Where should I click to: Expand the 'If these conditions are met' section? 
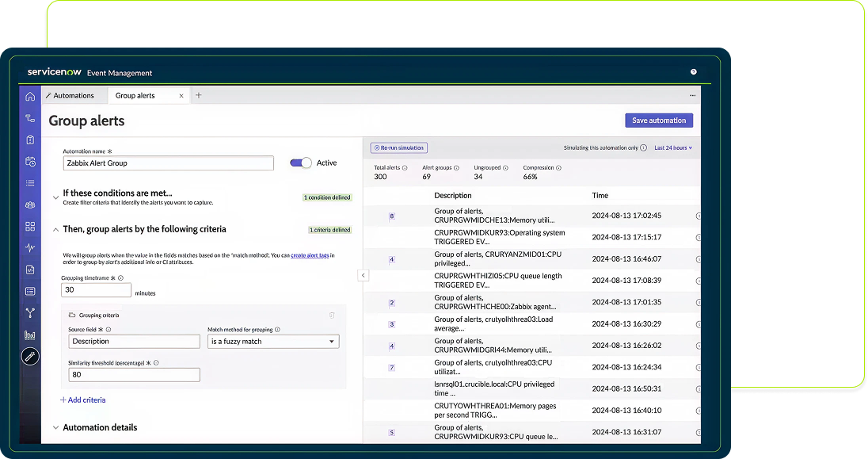coord(55,197)
